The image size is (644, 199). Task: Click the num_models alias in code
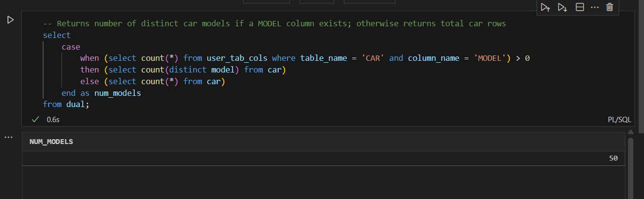pos(117,93)
